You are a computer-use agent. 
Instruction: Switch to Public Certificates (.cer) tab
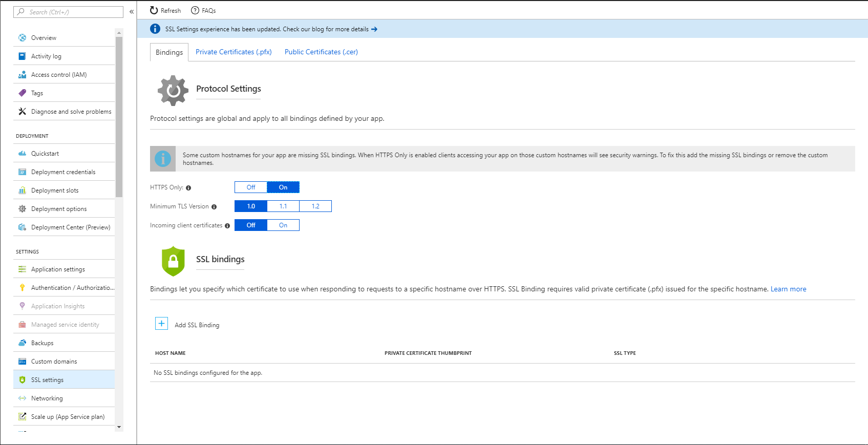click(321, 52)
